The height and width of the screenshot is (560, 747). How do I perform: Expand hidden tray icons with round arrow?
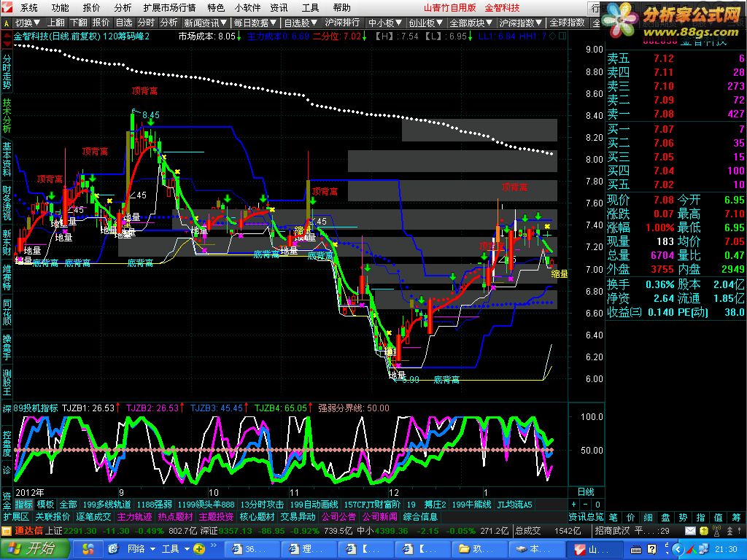[678, 550]
